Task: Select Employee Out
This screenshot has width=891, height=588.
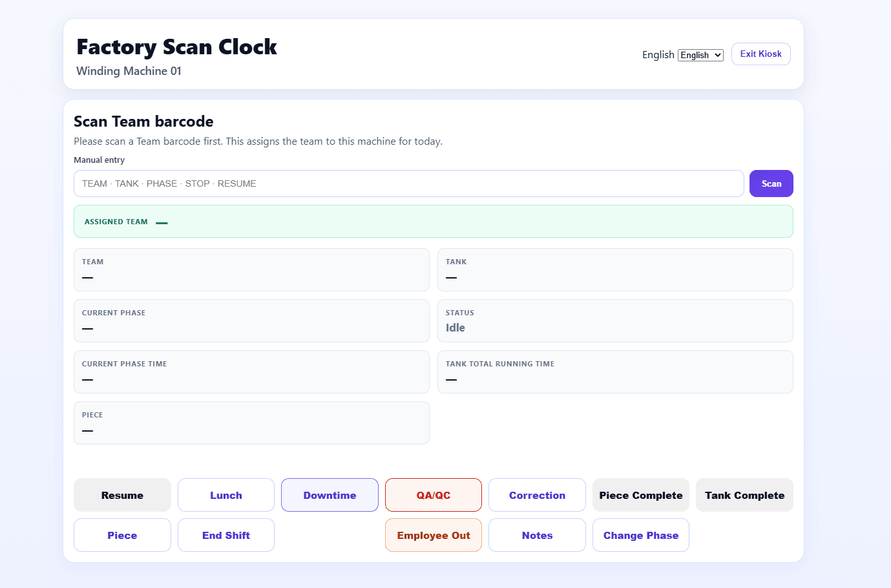Action: point(434,535)
